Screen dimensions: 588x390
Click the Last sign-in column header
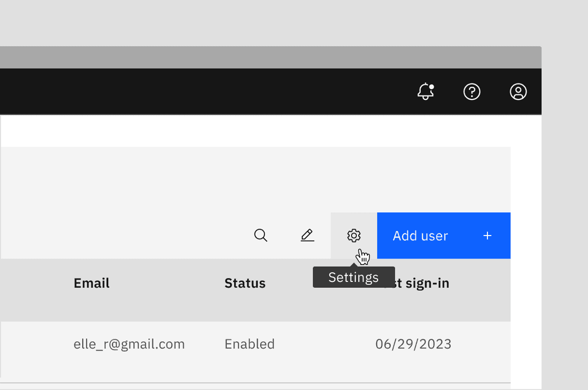(x=424, y=283)
